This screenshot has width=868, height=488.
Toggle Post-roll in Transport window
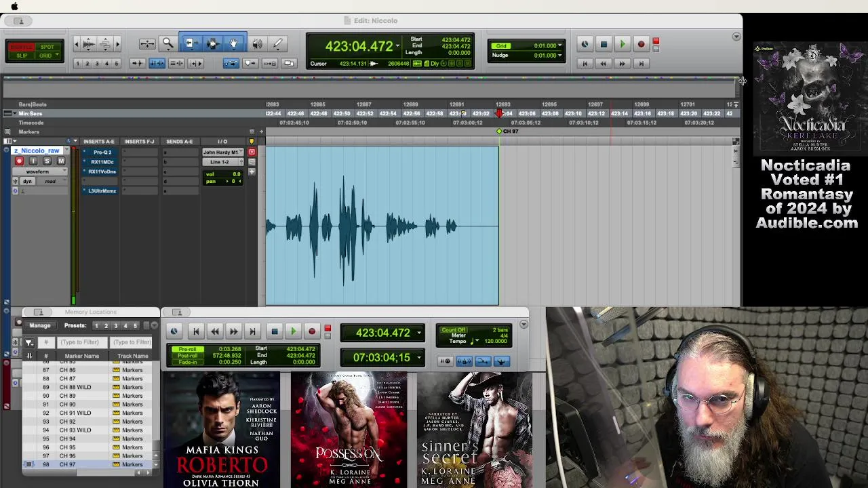pyautogui.click(x=187, y=356)
